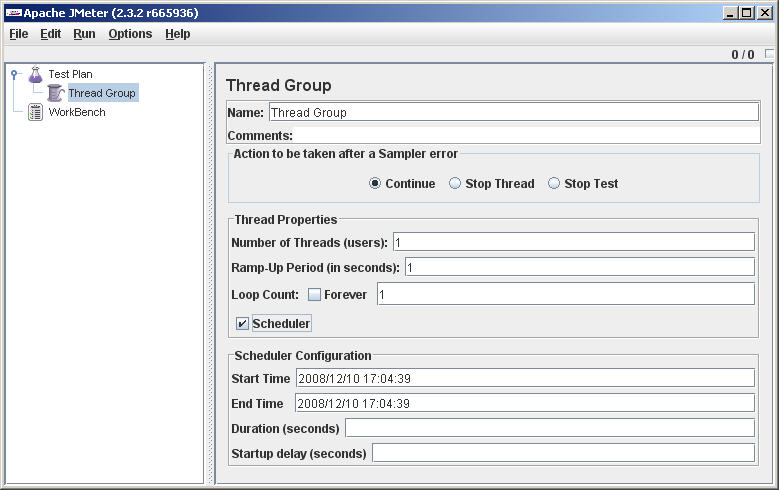Click the divider between tree and panel
The image size is (779, 490).
click(x=209, y=273)
